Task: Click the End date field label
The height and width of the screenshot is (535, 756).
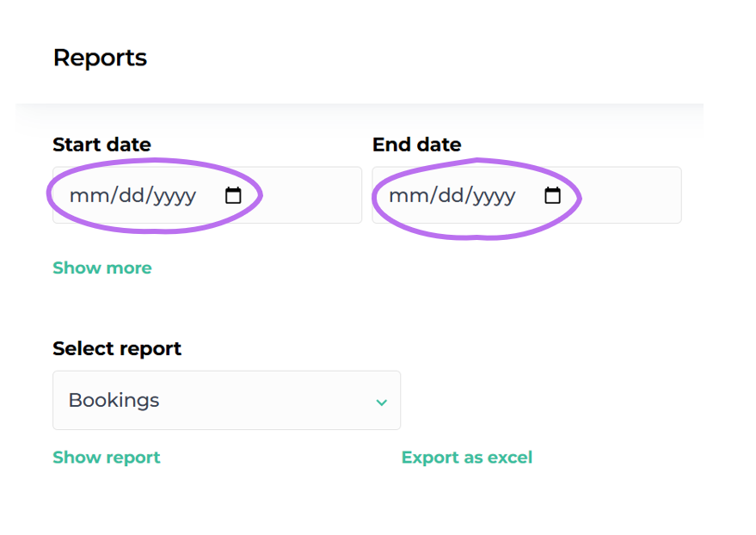Action: (x=416, y=145)
